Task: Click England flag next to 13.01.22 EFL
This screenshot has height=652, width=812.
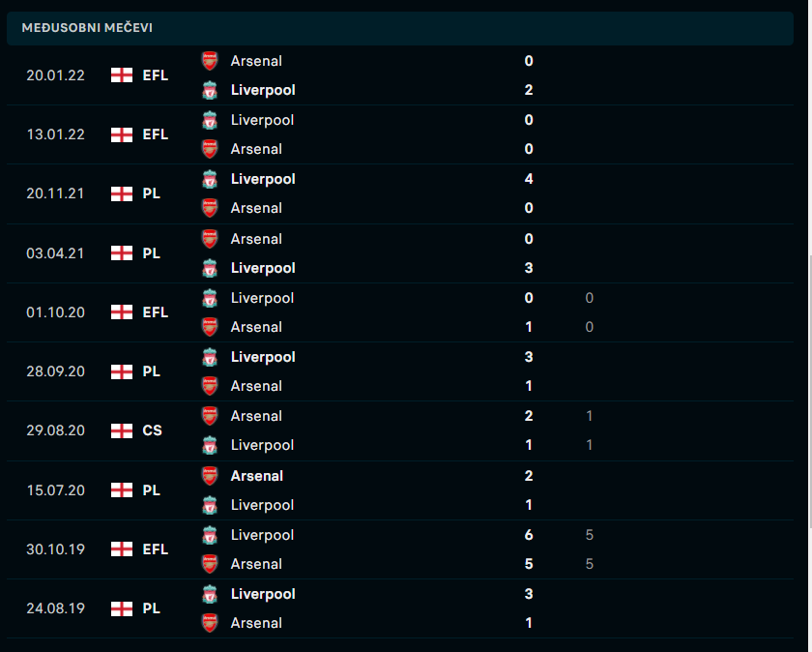Action: click(x=122, y=134)
